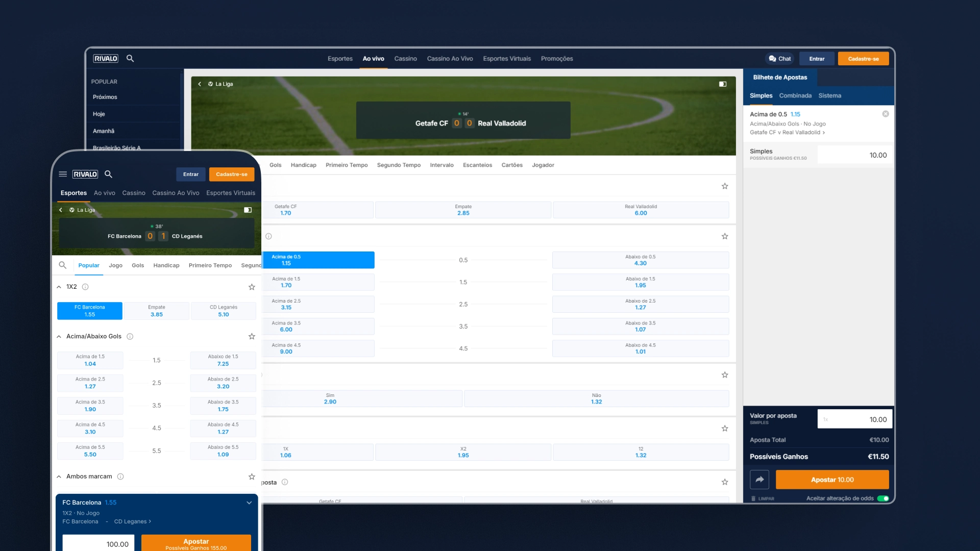Open the mobile hamburger menu
Image resolution: width=980 pixels, height=551 pixels.
(63, 174)
